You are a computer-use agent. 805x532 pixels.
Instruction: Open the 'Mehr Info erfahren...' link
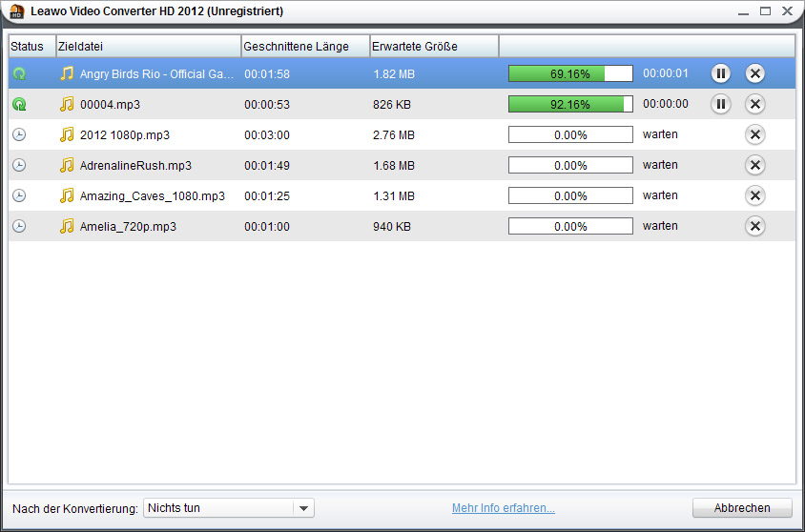pos(504,508)
